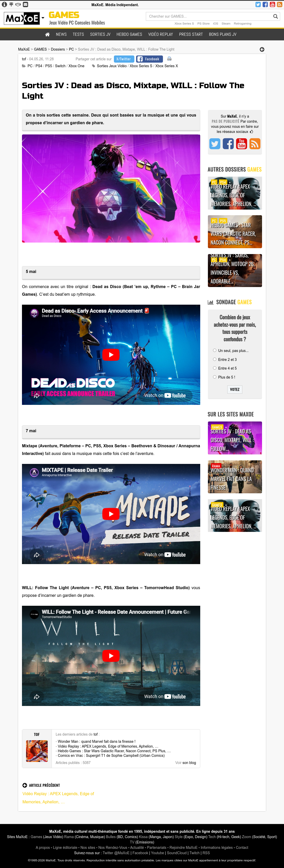Open the BONS PLANS JV menu item
The width and height of the screenshot is (284, 868).
(x=222, y=34)
